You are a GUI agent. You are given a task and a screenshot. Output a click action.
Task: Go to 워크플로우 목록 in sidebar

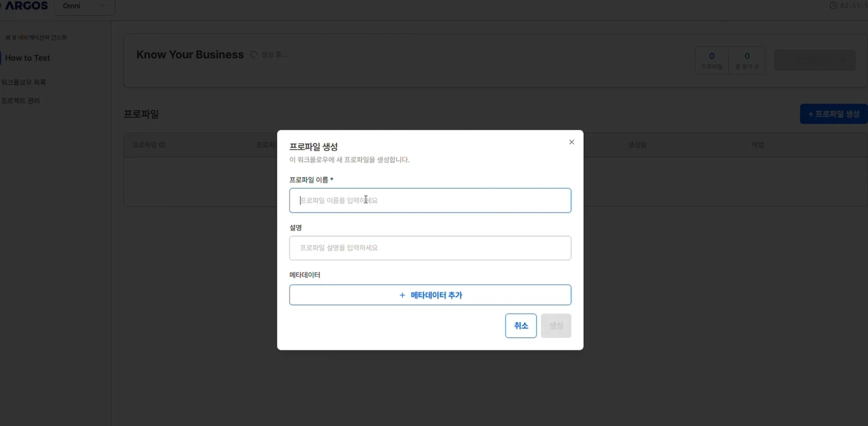pos(24,82)
